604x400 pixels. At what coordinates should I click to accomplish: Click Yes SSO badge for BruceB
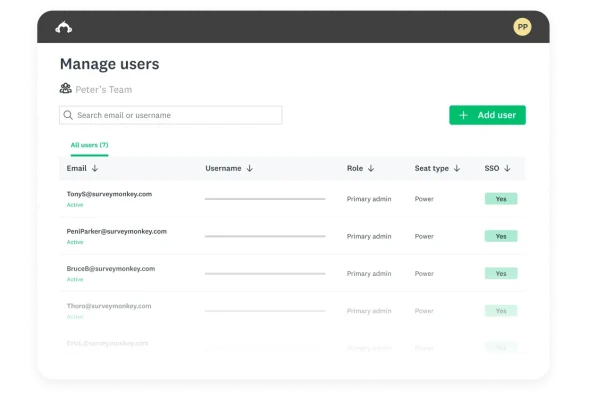point(501,274)
